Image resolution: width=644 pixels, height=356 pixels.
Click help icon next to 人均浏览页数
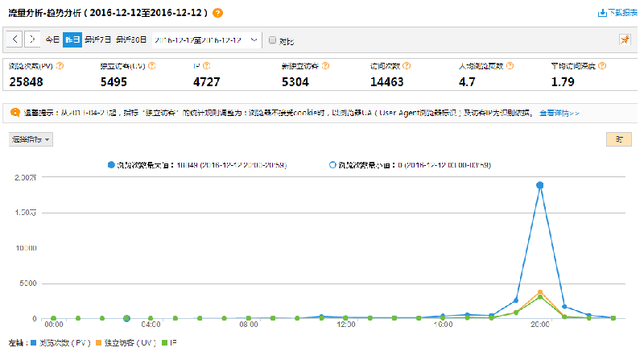(510, 67)
